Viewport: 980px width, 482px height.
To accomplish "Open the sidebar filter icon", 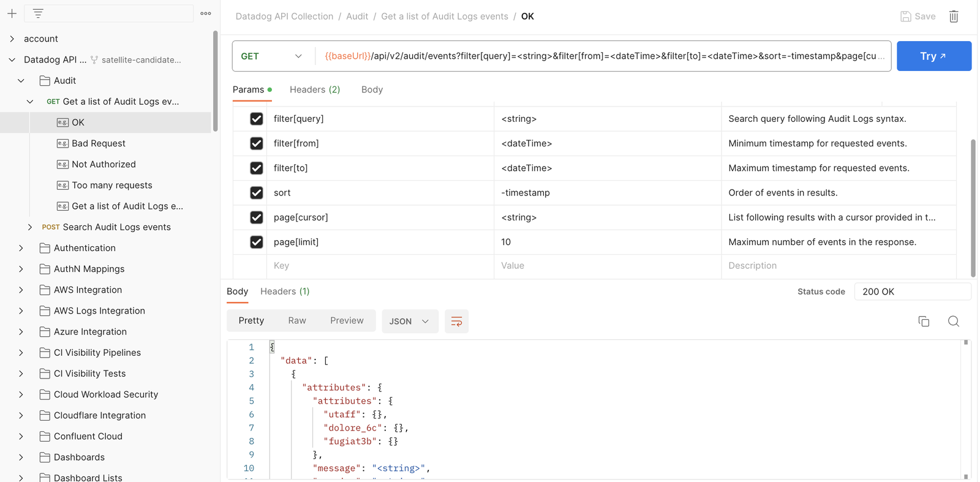I will [x=38, y=13].
